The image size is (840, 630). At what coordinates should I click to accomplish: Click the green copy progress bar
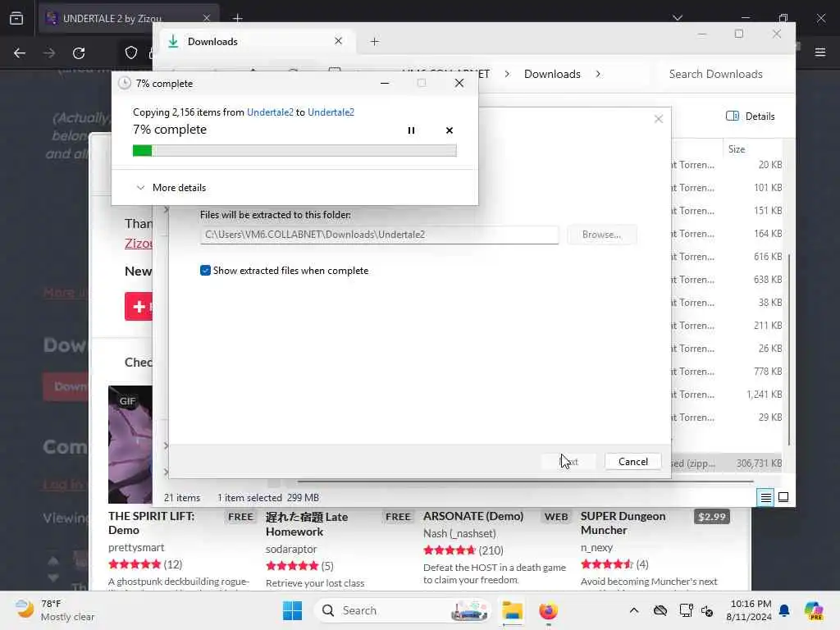pos(294,151)
